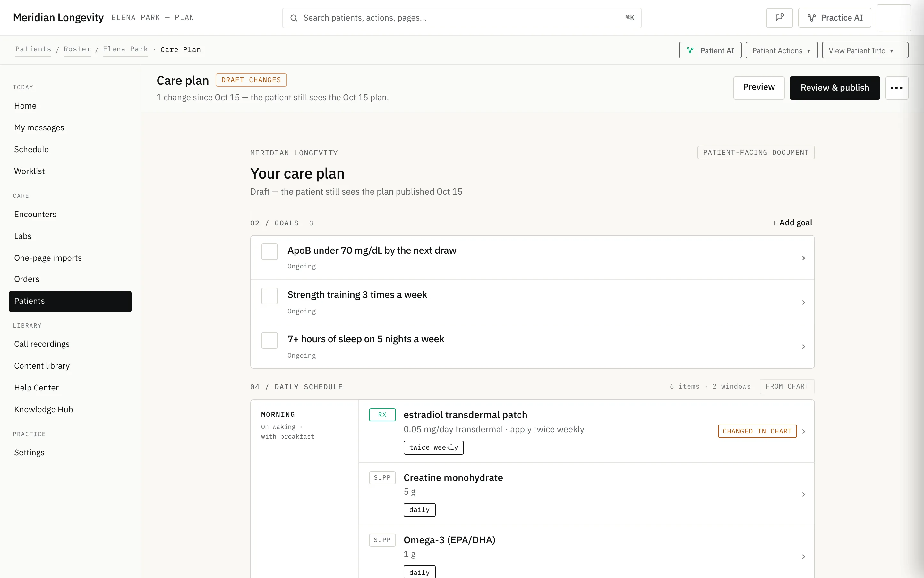Viewport: 924px width, 578px height.
Task: Click the DRAFT CHANGES badge
Action: [x=251, y=80]
